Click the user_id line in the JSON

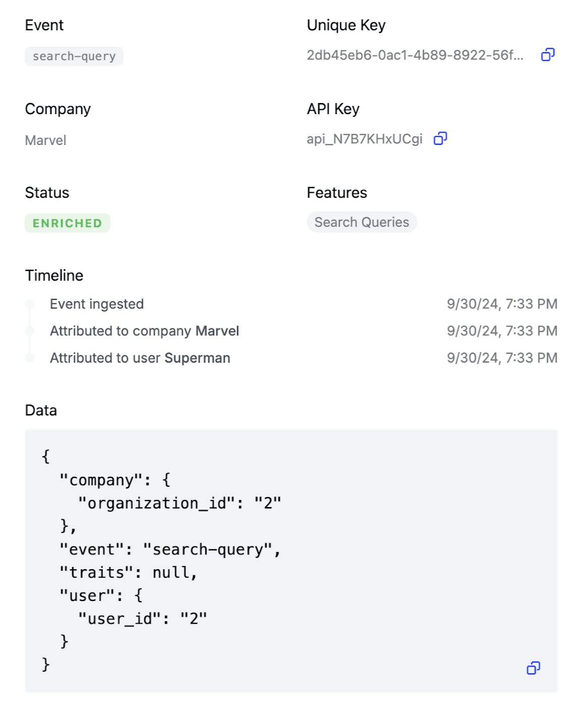142,618
